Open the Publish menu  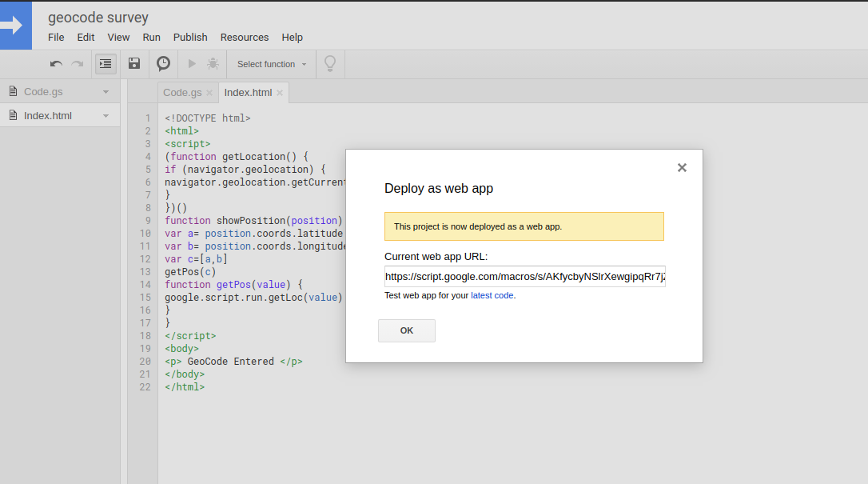pos(190,37)
